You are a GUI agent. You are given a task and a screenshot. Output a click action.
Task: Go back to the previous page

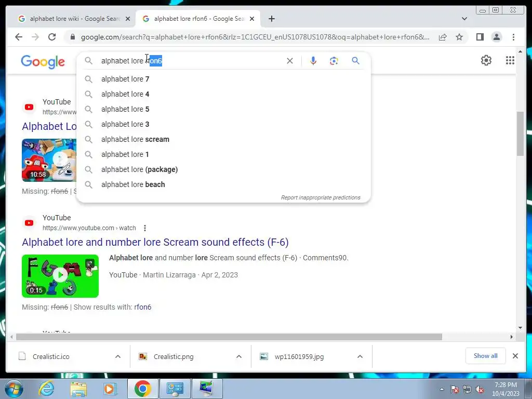coord(19,37)
